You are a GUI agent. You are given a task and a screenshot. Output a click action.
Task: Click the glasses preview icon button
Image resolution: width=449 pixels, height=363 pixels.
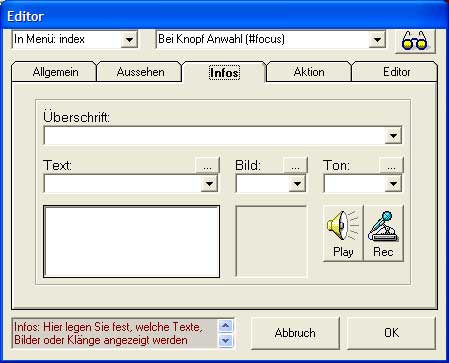(415, 41)
